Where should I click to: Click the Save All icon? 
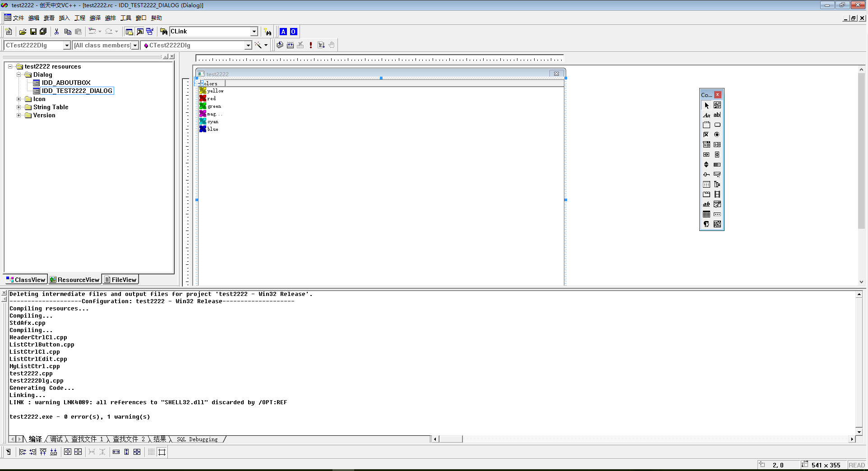(43, 32)
